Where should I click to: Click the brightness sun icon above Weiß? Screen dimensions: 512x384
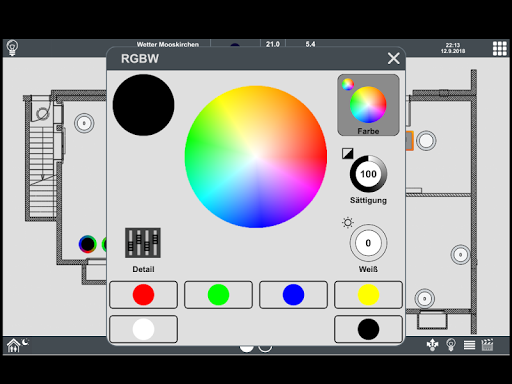(348, 222)
